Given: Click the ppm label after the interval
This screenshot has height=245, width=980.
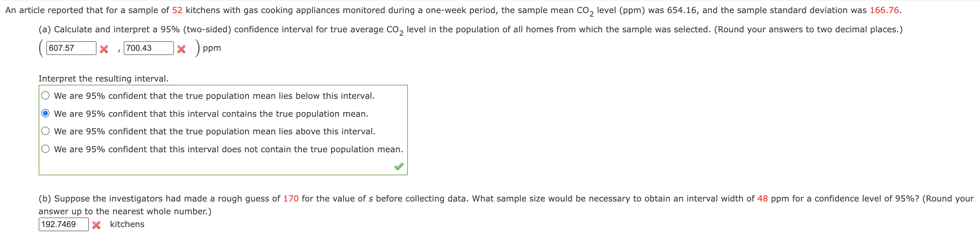Looking at the screenshot, I should tap(212, 48).
